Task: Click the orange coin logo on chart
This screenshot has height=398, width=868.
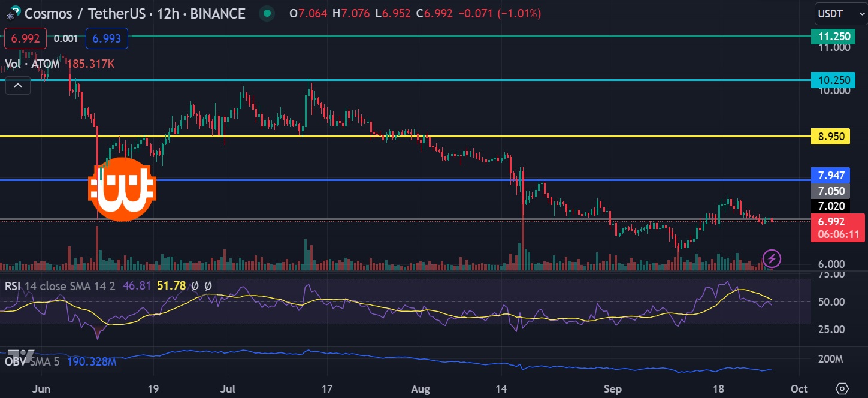Action: [122, 190]
